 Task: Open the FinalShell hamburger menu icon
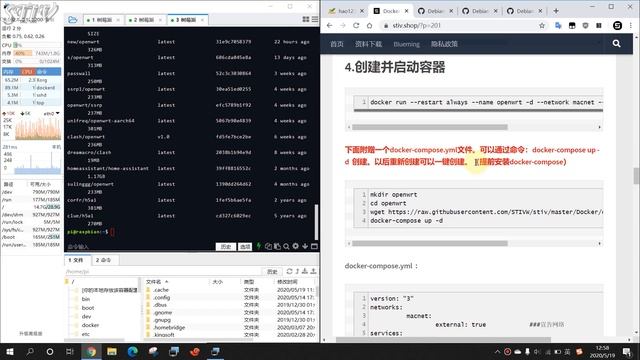(315, 19)
